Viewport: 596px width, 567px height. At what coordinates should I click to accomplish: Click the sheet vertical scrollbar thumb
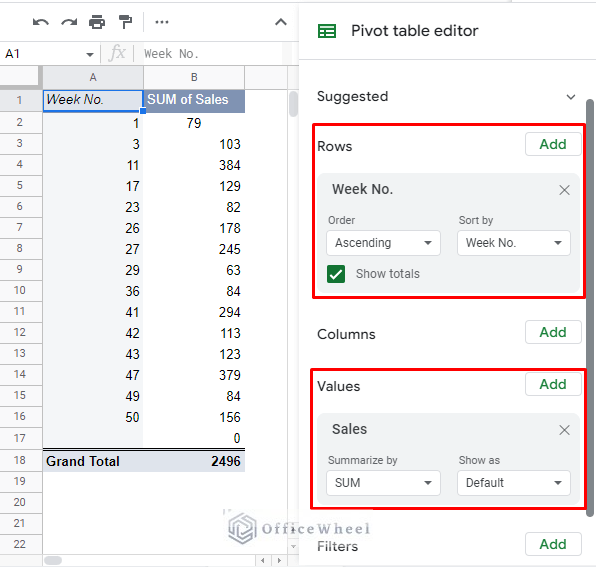coord(293,103)
